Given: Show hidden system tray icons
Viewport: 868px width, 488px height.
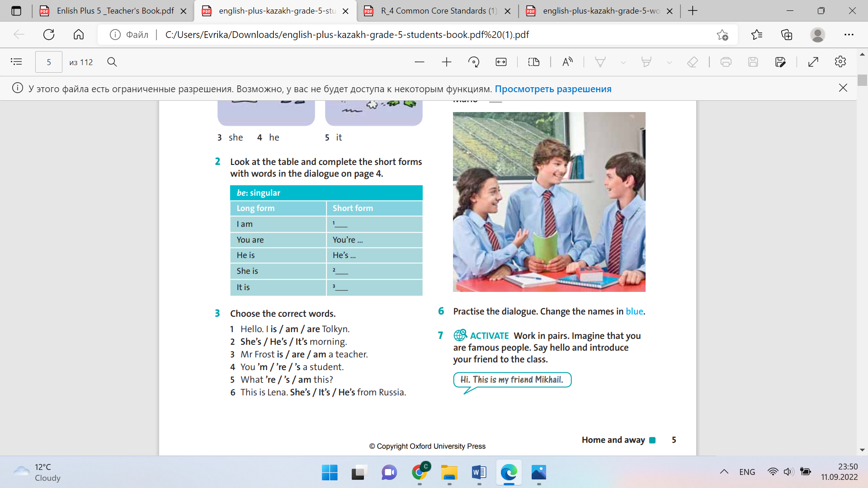Looking at the screenshot, I should click(724, 472).
